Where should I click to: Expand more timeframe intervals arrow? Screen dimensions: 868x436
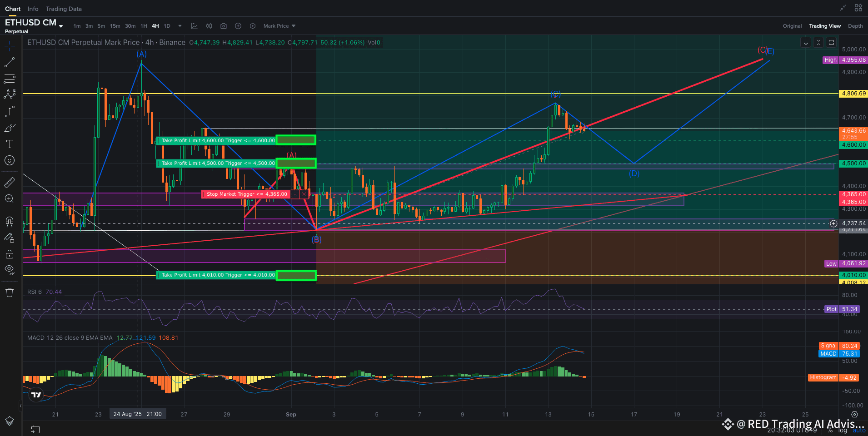point(180,26)
